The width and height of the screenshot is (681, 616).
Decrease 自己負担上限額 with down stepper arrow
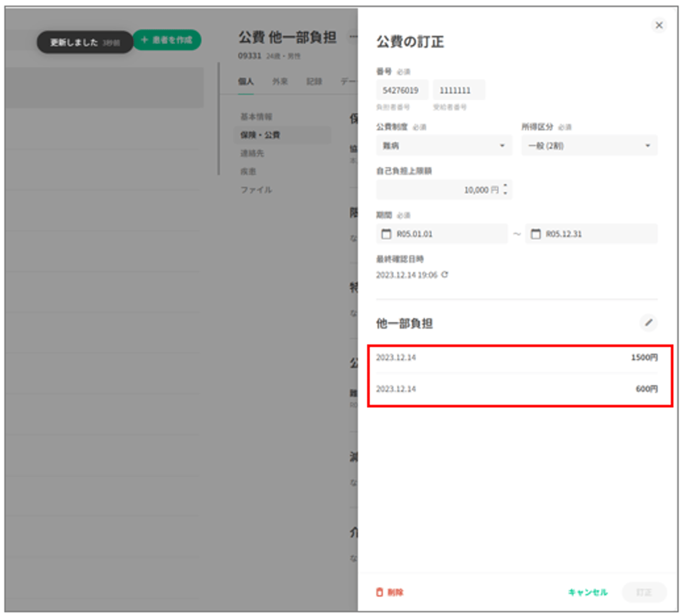pos(505,193)
